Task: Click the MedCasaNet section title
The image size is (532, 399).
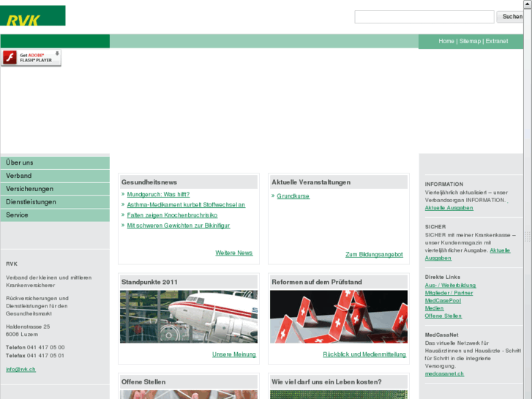Action: point(441,335)
